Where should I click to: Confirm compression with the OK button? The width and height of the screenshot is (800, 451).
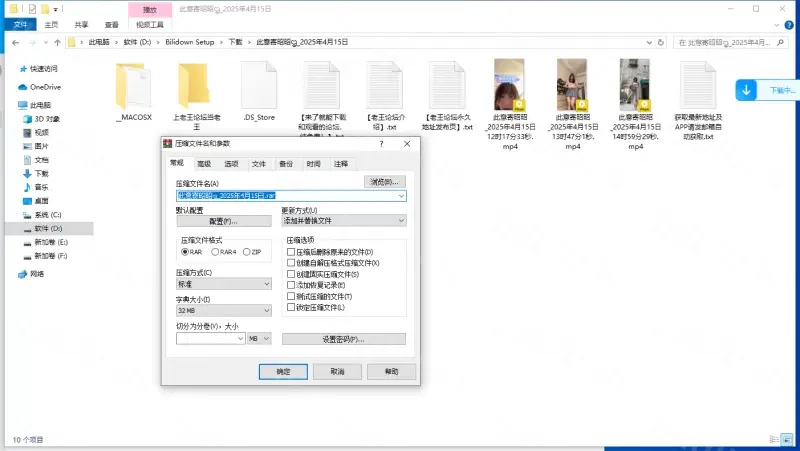[283, 371]
